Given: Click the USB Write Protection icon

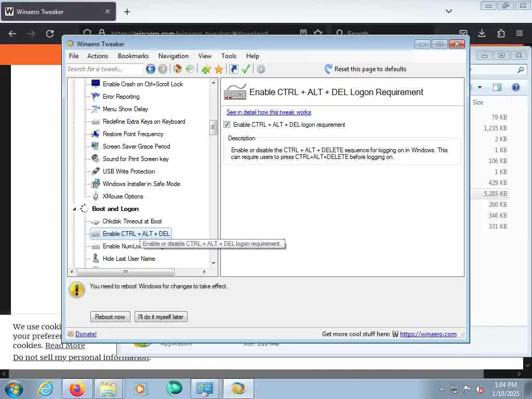Looking at the screenshot, I should click(x=96, y=171).
